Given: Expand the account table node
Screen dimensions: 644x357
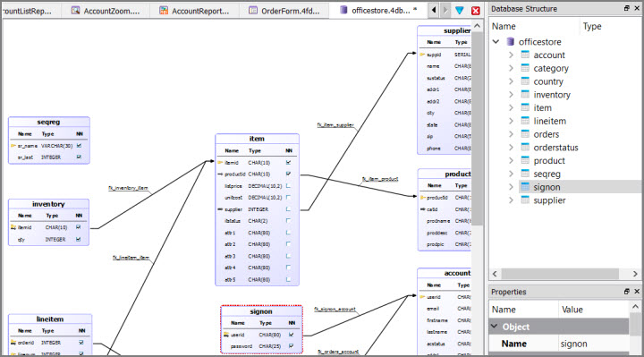Looking at the screenshot, I should point(511,55).
